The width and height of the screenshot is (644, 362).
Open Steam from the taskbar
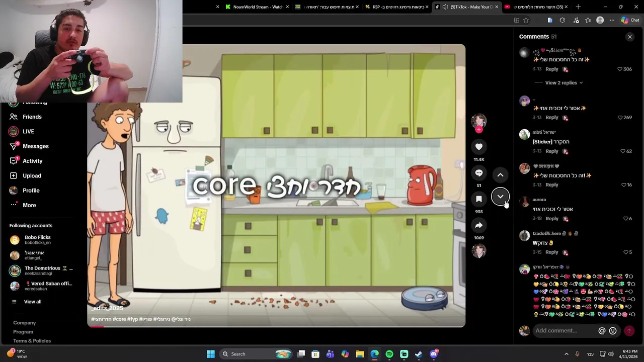pos(419,354)
